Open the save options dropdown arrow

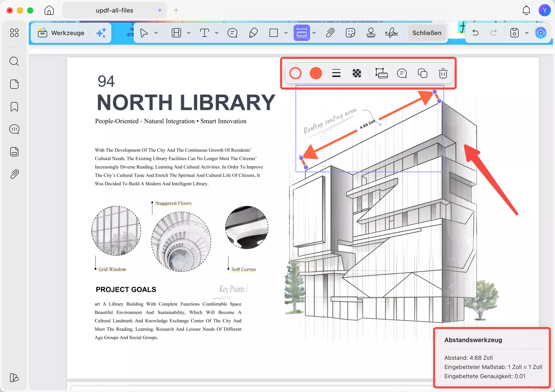[527, 33]
